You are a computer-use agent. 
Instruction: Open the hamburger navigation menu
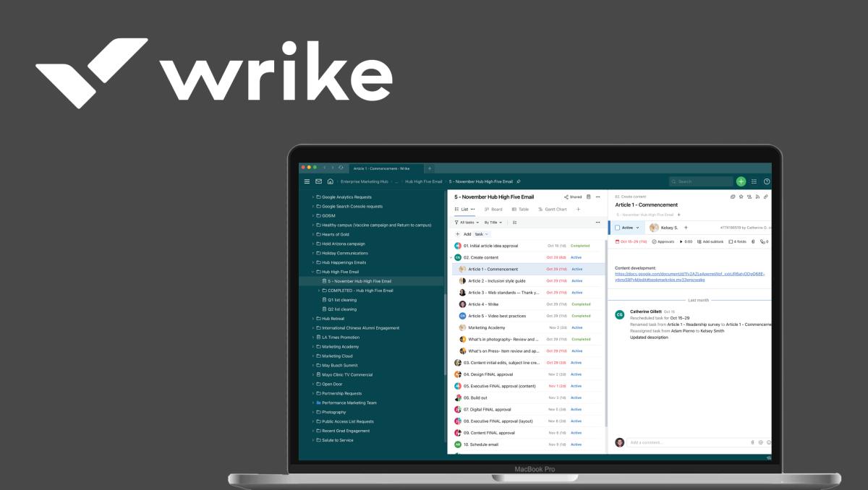[307, 181]
